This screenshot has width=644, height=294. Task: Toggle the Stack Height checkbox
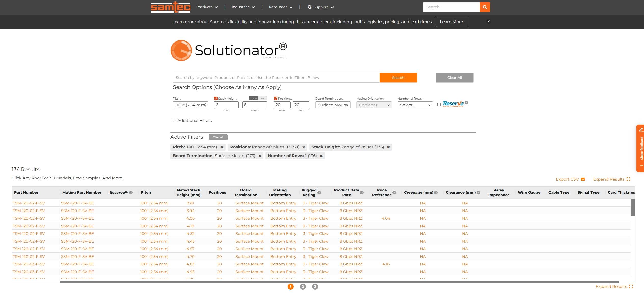[x=216, y=99]
